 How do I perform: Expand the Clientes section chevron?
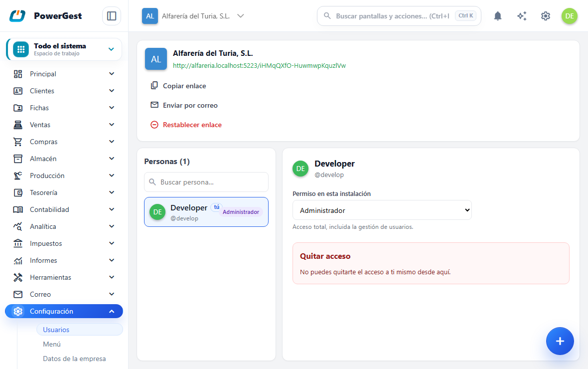coord(112,91)
